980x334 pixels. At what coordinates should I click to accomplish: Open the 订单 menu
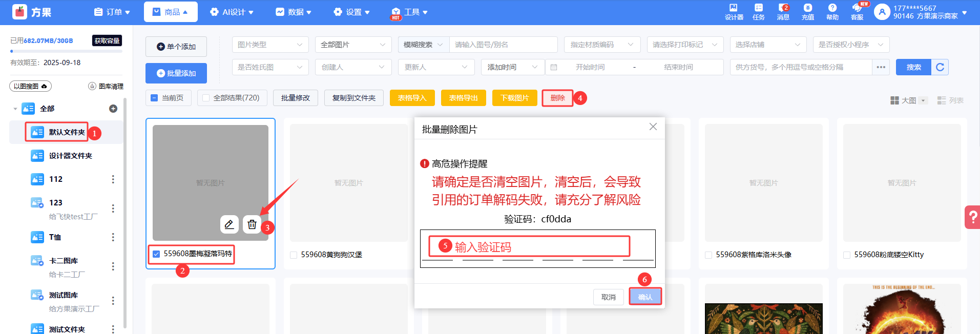click(x=112, y=12)
